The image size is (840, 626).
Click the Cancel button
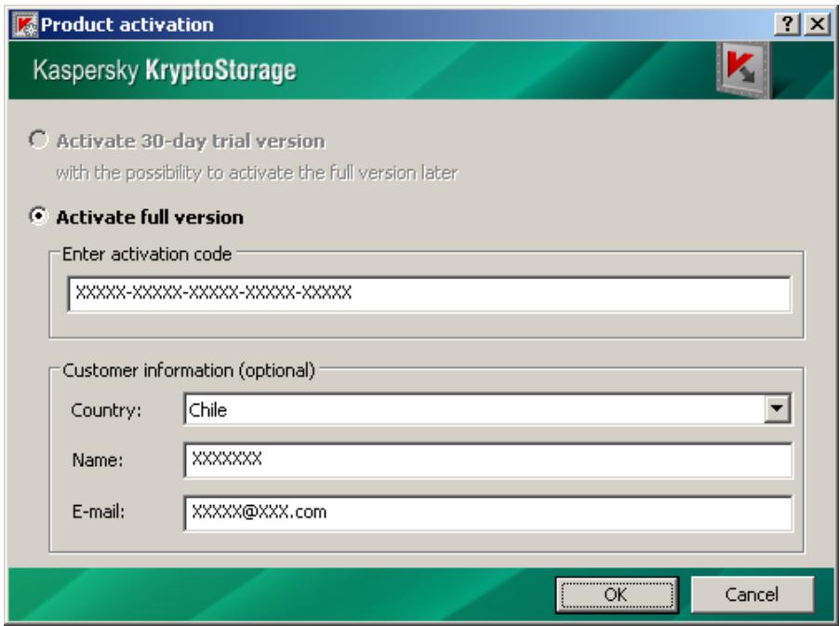(x=752, y=594)
